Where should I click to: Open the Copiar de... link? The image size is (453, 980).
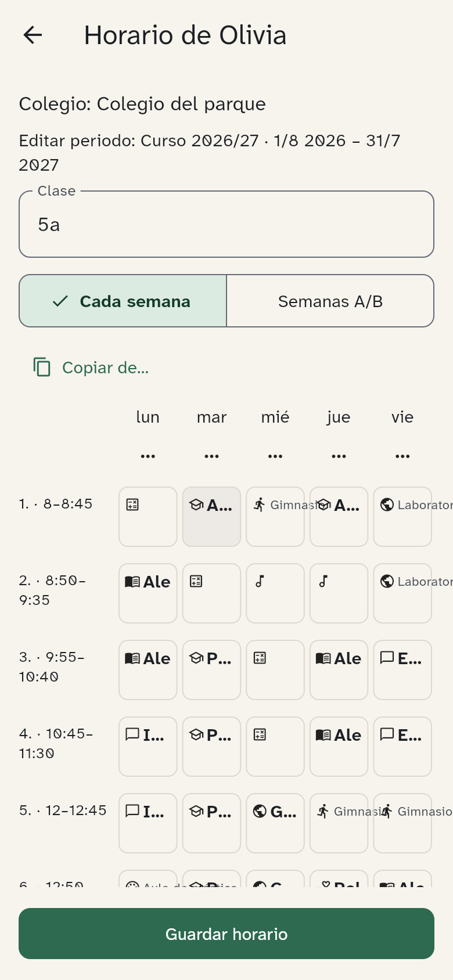[91, 368]
